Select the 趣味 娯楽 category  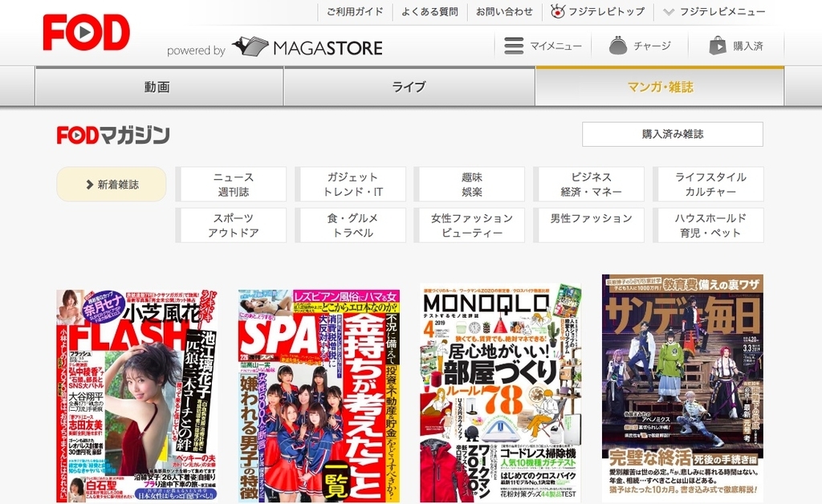pyautogui.click(x=470, y=185)
